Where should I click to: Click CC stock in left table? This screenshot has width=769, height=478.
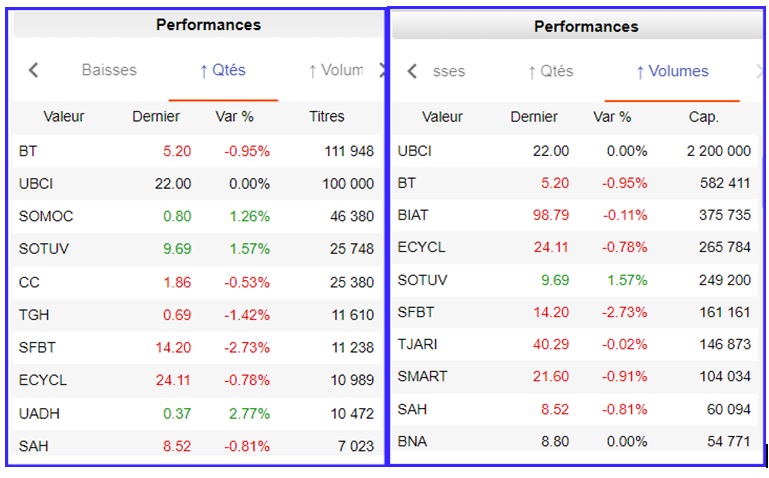coord(29,282)
